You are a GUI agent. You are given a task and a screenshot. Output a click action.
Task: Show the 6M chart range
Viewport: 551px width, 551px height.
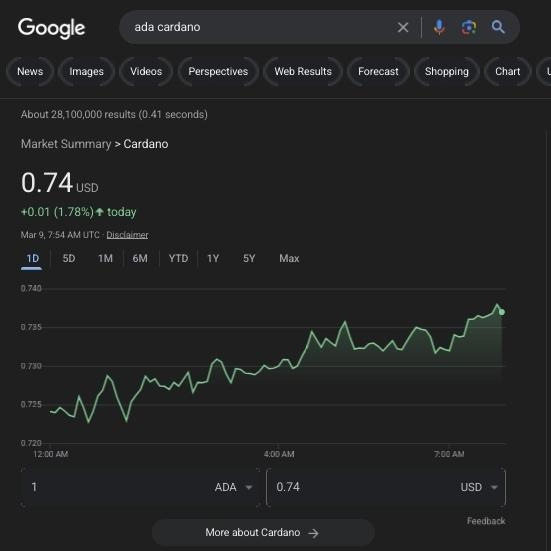pos(140,259)
